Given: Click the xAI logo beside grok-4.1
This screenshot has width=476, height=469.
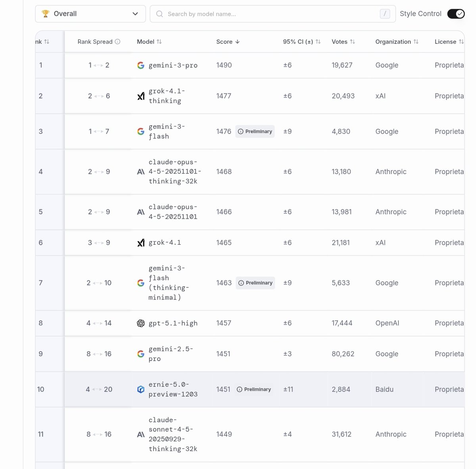Looking at the screenshot, I should click(141, 243).
